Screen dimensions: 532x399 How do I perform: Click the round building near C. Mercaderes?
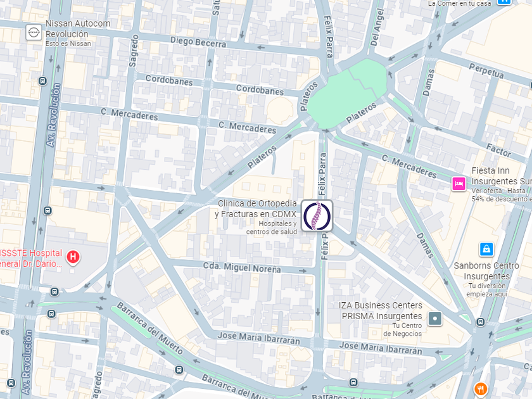point(280,111)
